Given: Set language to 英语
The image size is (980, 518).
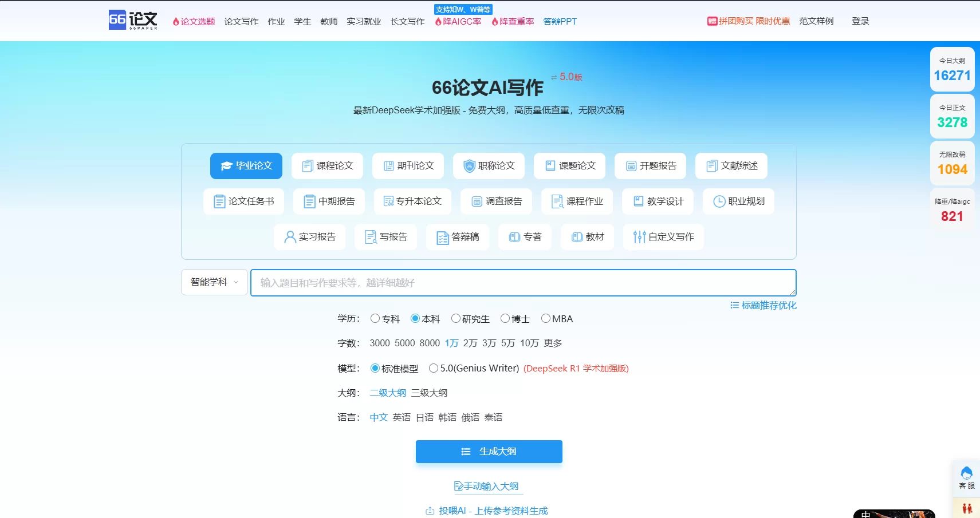Looking at the screenshot, I should (x=402, y=418).
